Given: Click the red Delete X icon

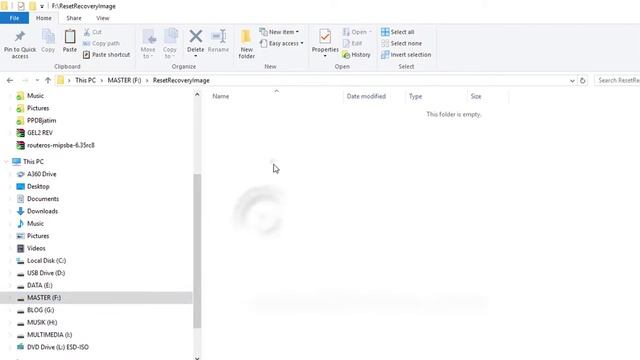Looking at the screenshot, I should tap(196, 36).
